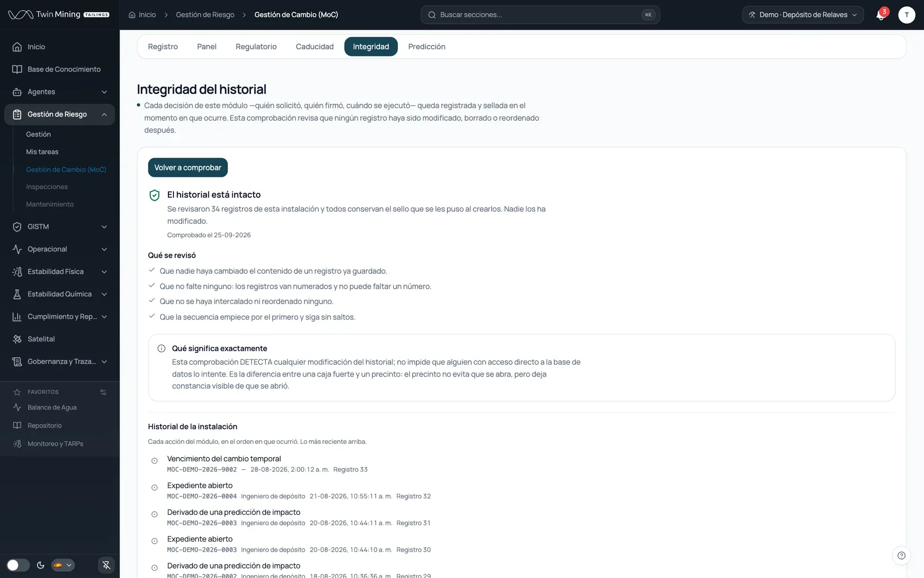Open the user avatar T menu

(x=907, y=14)
